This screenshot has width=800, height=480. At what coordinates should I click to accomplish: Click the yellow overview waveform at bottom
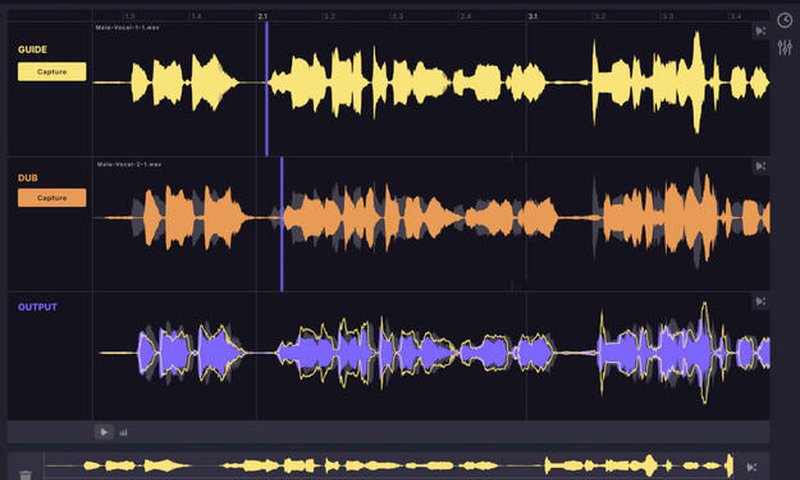(400, 466)
